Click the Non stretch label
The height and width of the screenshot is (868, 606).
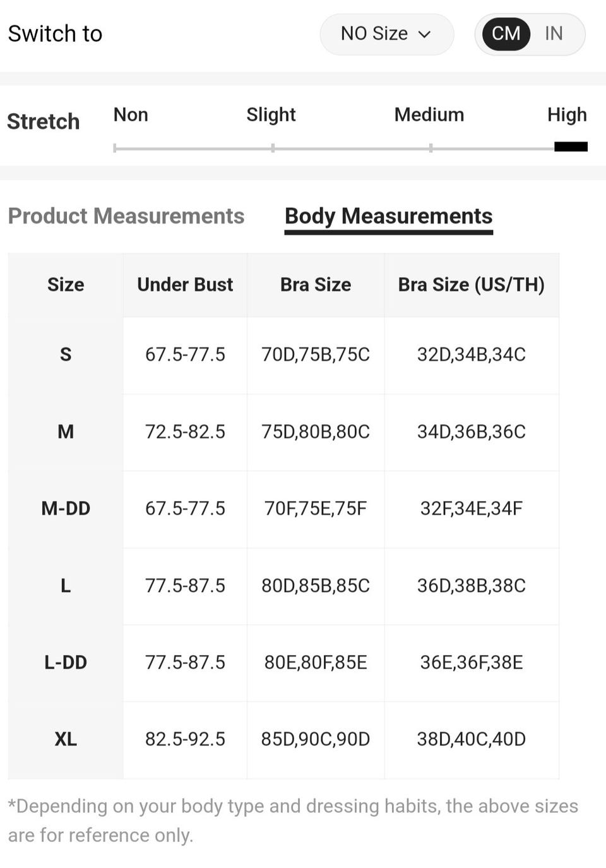click(131, 115)
